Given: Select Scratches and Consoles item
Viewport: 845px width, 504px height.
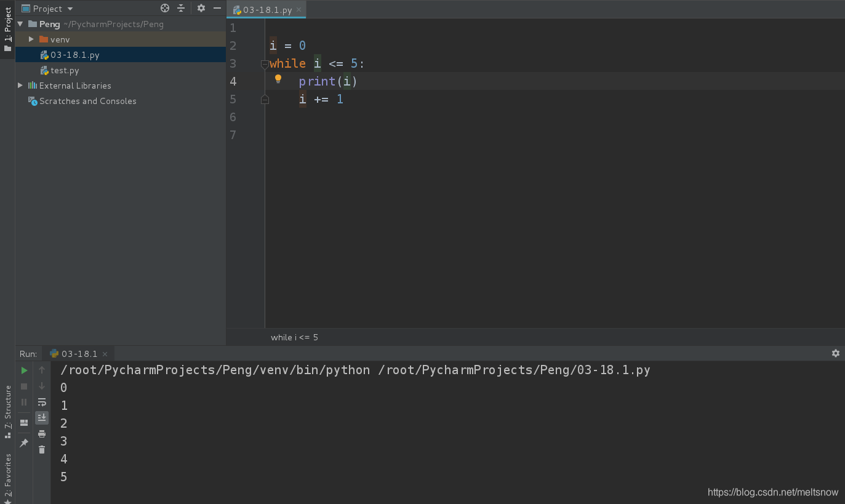Looking at the screenshot, I should coord(121,101).
